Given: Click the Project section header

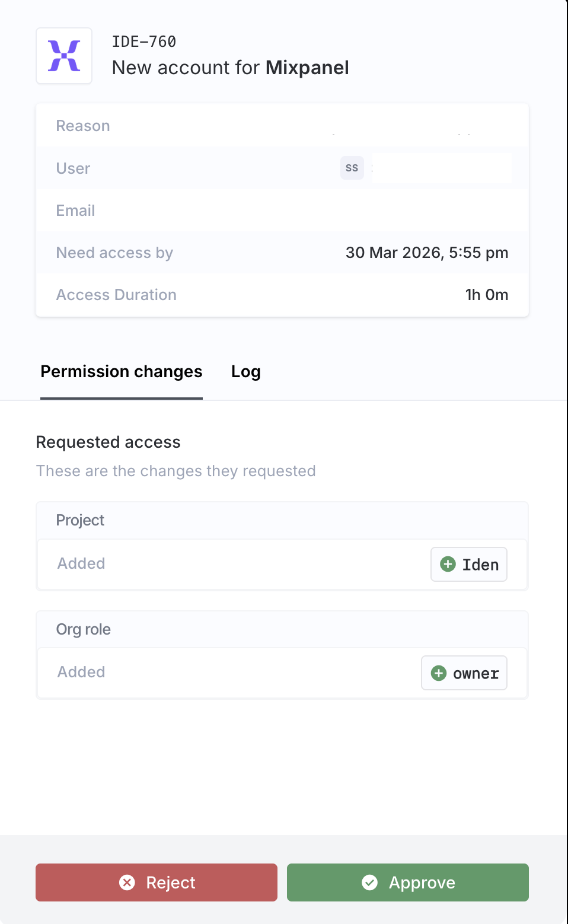Looking at the screenshot, I should (80, 520).
